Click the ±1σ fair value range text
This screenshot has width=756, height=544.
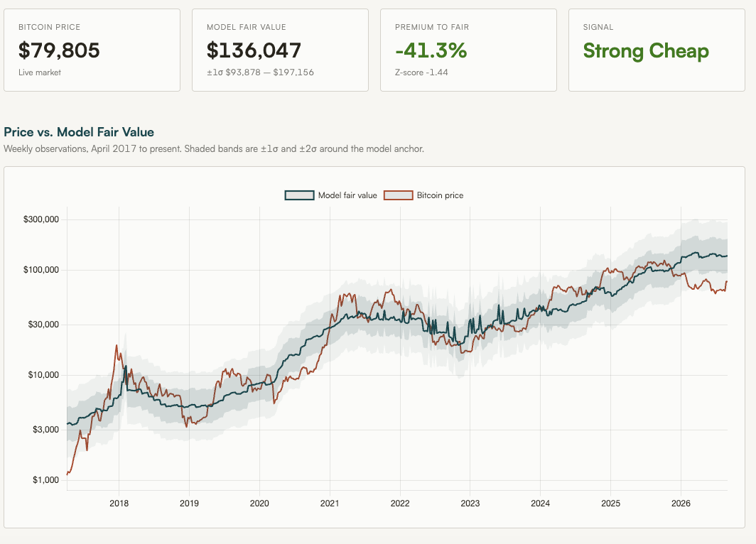pos(260,72)
